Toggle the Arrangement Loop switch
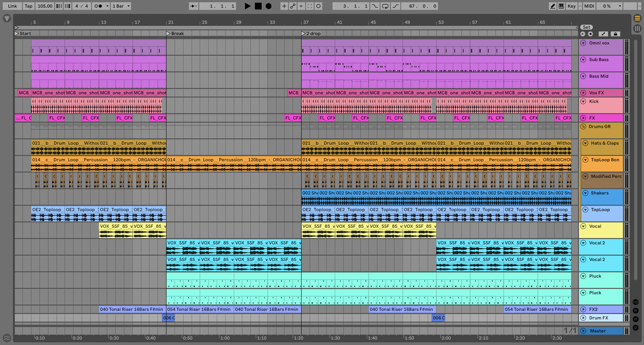This screenshot has height=345, width=644. point(385,6)
